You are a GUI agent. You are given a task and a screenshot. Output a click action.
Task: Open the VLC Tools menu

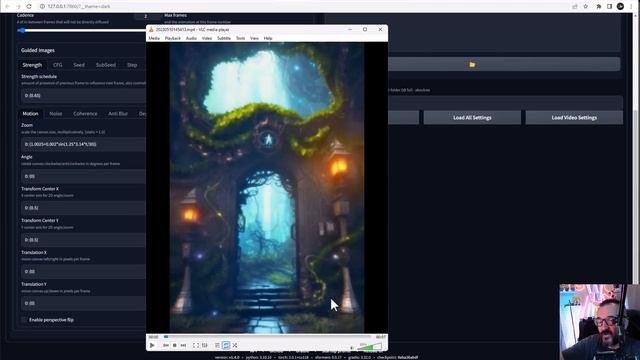coord(240,38)
